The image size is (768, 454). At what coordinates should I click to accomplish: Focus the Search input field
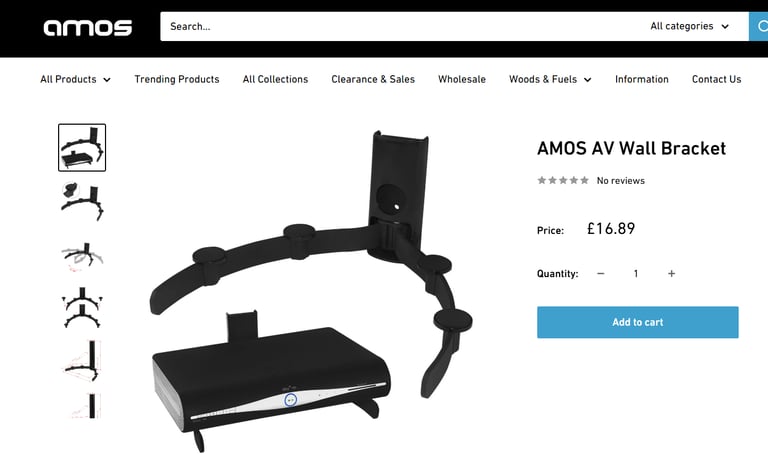point(402,26)
